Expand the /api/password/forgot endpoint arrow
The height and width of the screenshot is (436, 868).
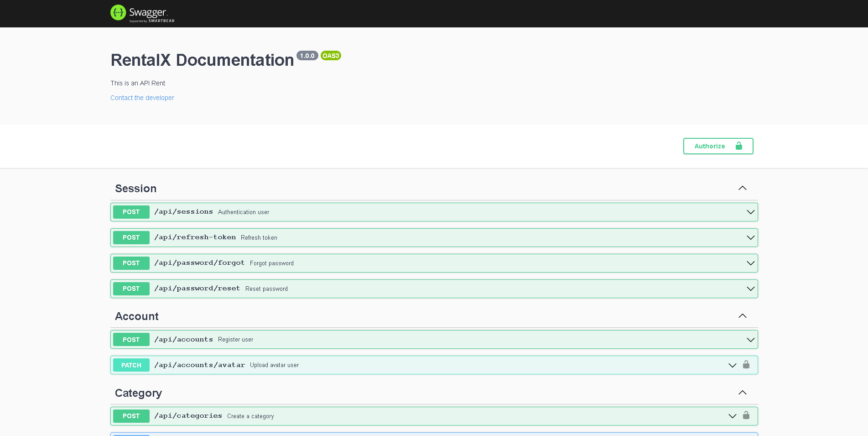pos(750,263)
